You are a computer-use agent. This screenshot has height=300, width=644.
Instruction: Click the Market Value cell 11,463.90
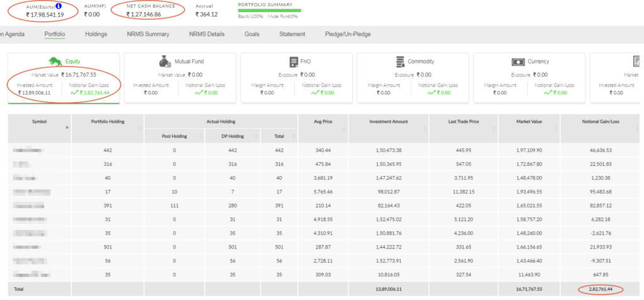529,274
